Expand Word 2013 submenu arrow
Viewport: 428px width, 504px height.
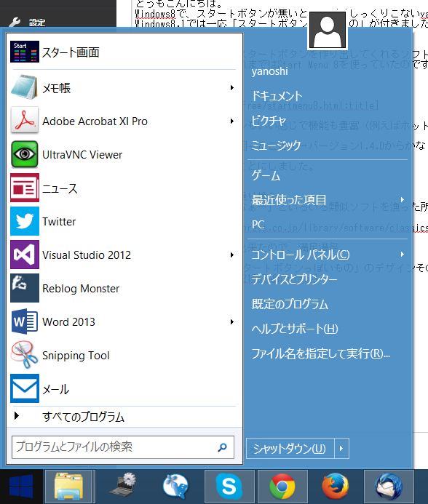pyautogui.click(x=231, y=321)
